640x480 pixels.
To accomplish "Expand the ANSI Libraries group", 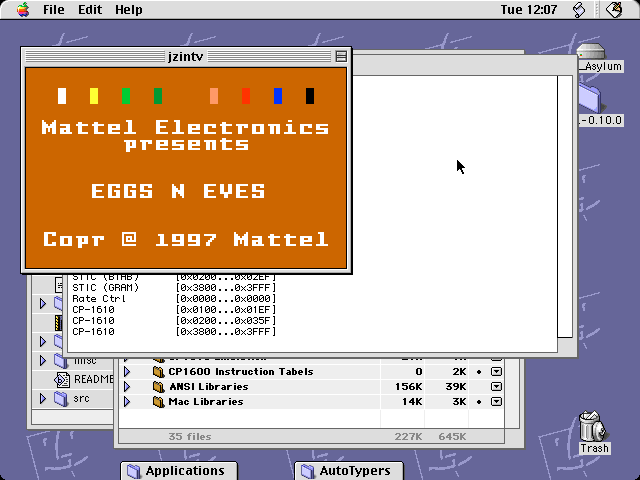I will [x=127, y=387].
